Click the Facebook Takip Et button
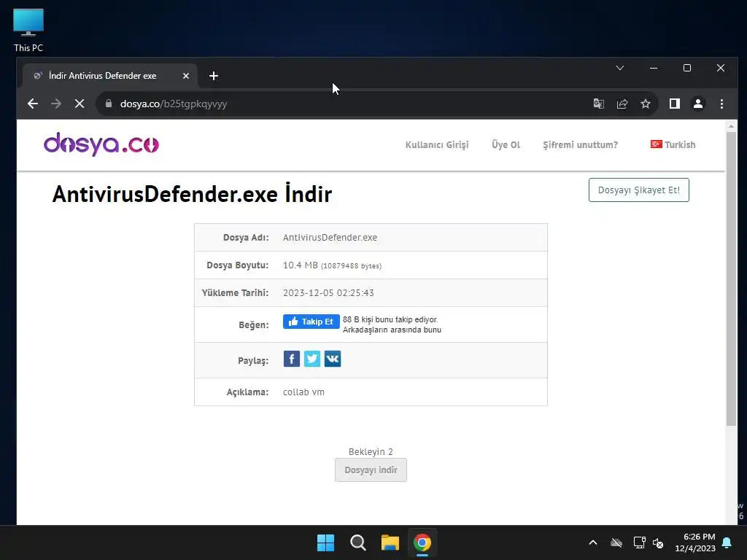 tap(311, 322)
